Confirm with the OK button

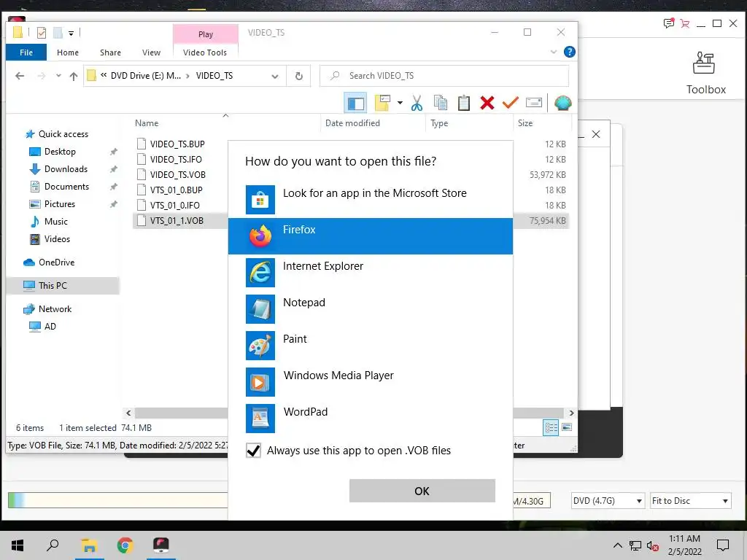[422, 491]
